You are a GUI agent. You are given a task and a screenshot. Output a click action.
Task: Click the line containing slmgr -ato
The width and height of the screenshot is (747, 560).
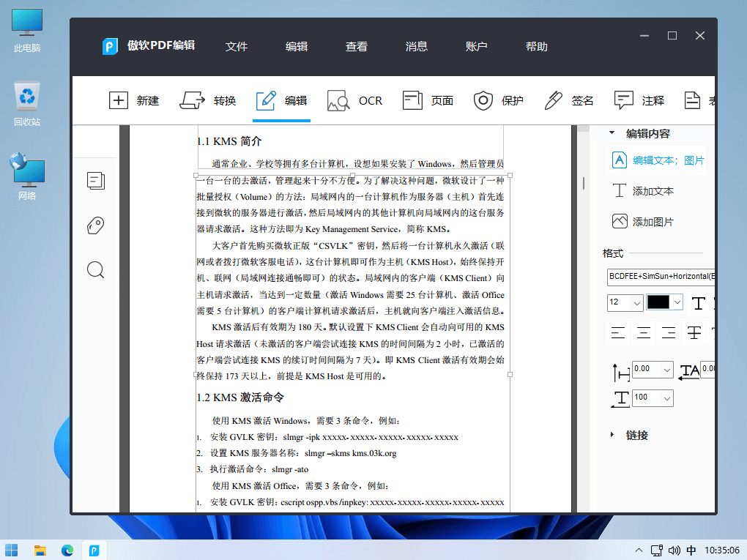click(x=253, y=469)
